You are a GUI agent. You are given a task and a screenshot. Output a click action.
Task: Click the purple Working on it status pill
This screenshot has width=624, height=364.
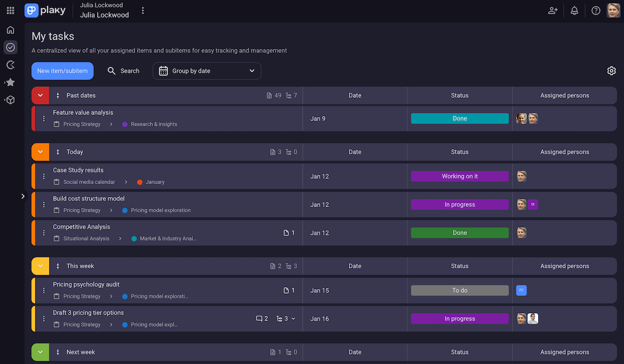coord(460,176)
